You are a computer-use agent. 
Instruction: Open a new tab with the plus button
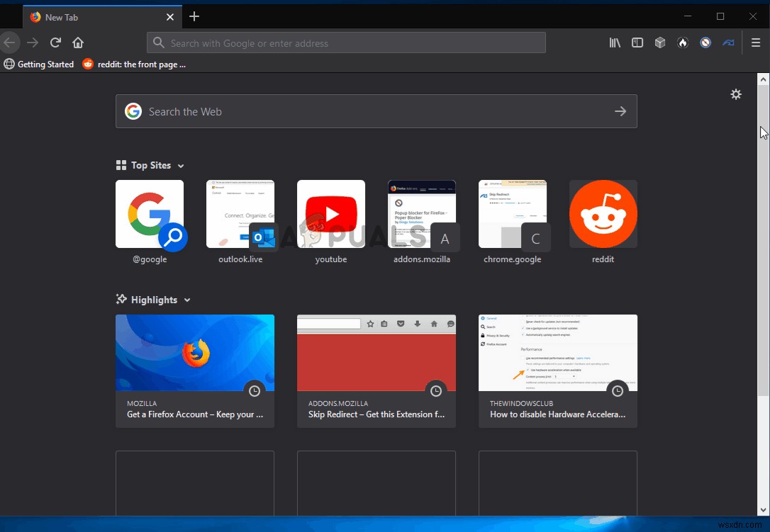point(194,16)
